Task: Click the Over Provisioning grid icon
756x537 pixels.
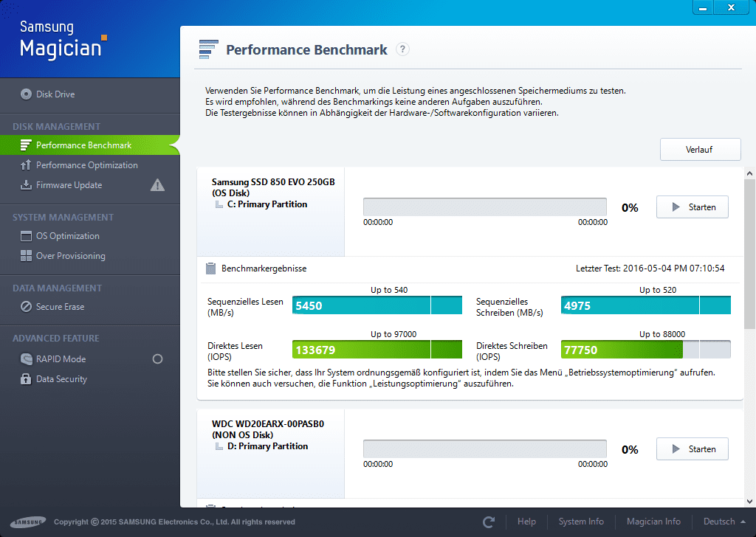Action: coord(26,256)
